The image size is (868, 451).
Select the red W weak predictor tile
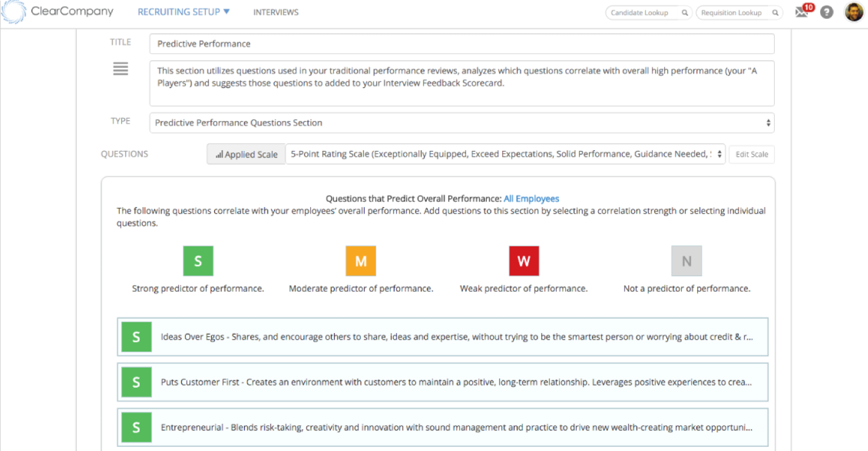pyautogui.click(x=524, y=261)
